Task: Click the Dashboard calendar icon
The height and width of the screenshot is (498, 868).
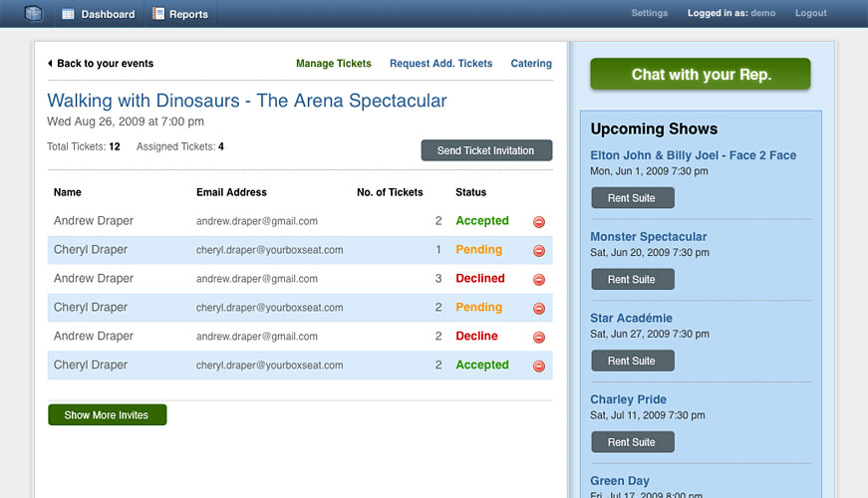Action: click(68, 14)
